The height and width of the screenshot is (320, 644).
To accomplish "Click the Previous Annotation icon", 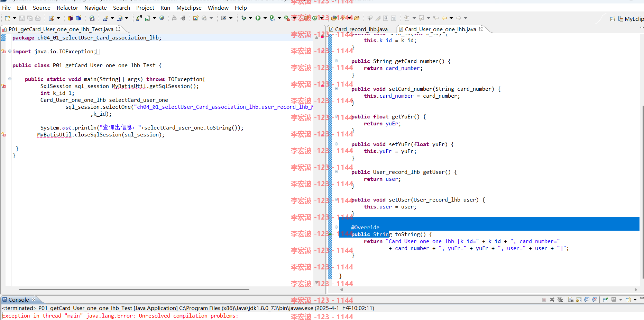I will (x=421, y=18).
